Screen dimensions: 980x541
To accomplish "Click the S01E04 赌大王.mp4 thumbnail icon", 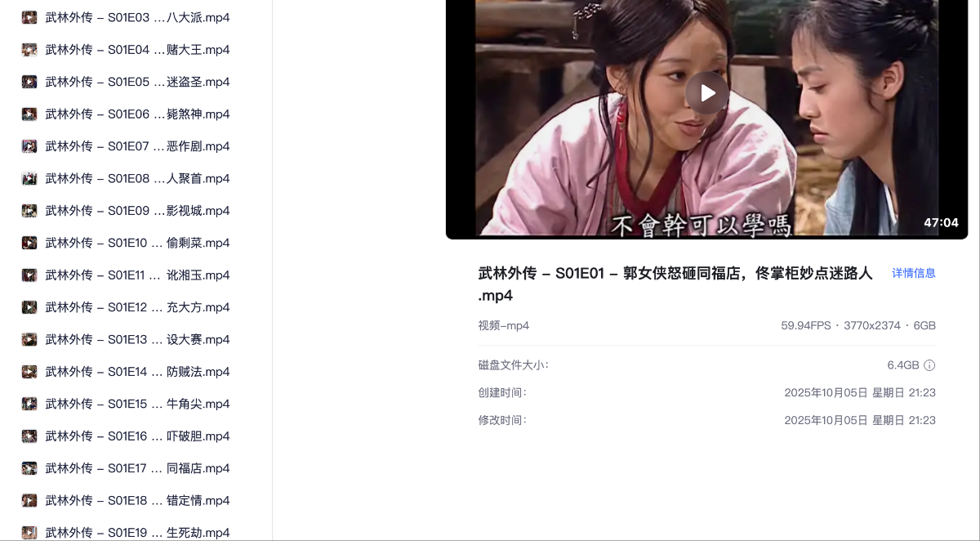I will coord(29,50).
